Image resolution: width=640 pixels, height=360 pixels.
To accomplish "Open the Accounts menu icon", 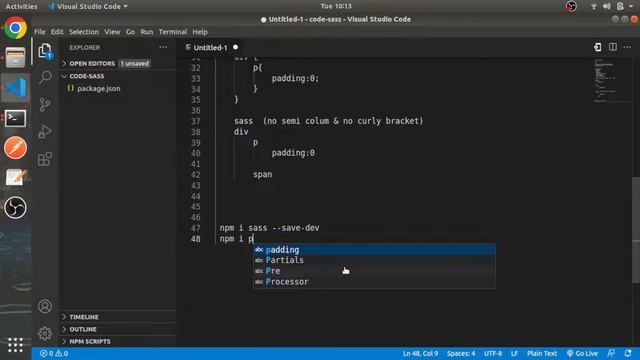I will (x=45, y=306).
